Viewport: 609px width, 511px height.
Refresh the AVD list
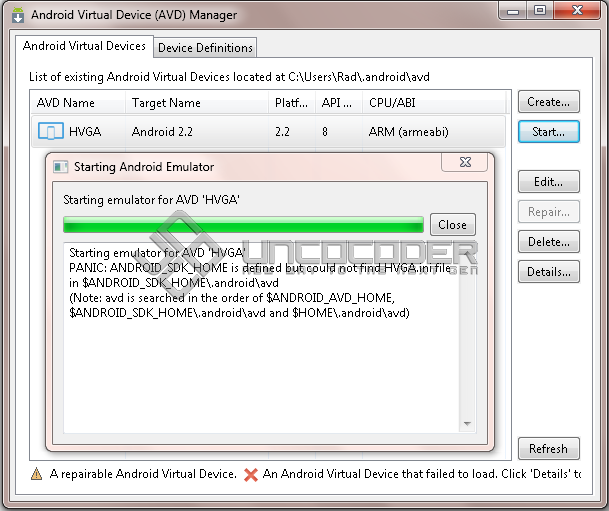[x=548, y=448]
